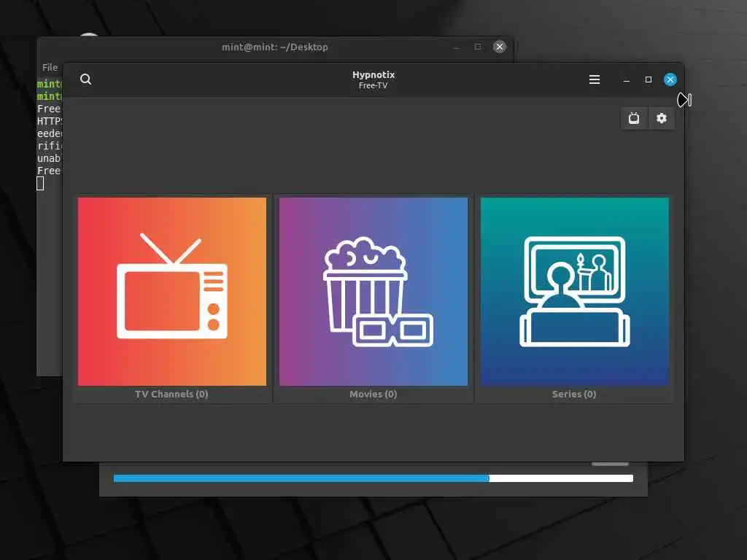Click the TV Channels (0) label
Screen dimensions: 747x560
pyautogui.click(x=171, y=394)
